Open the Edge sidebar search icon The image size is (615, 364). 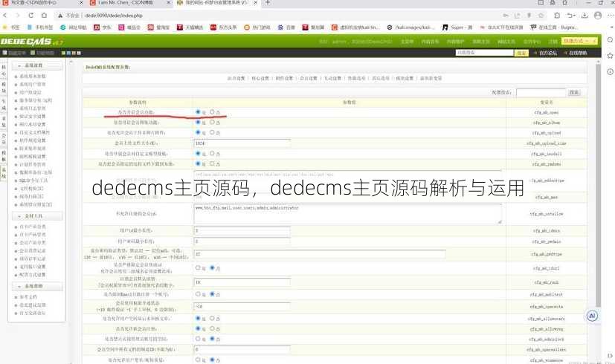(x=610, y=40)
